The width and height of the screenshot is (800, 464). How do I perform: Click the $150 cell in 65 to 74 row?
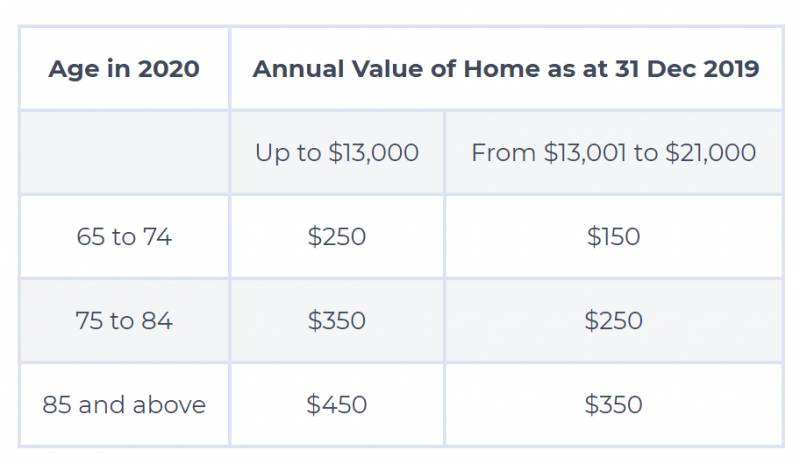click(x=613, y=237)
